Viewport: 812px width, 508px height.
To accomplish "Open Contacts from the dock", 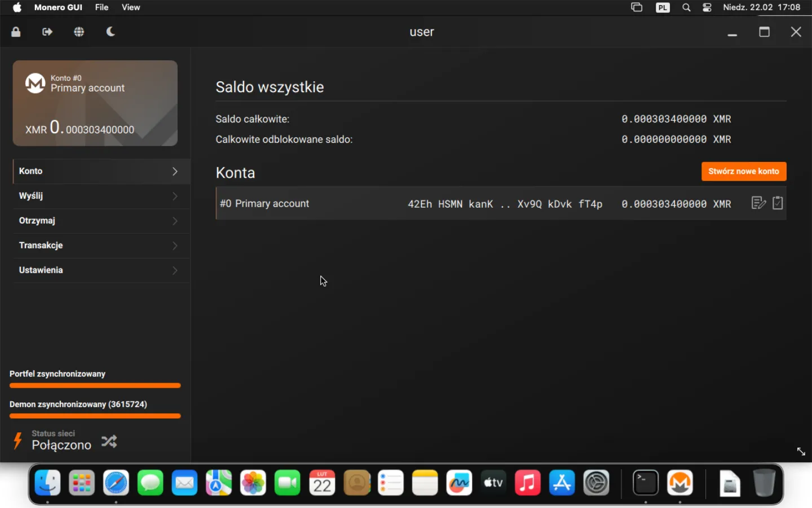I will (356, 483).
